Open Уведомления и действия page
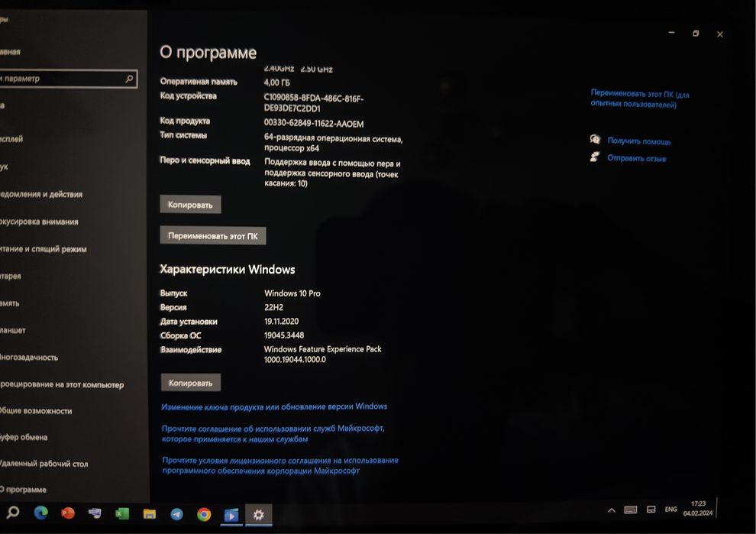The width and height of the screenshot is (756, 534). click(x=41, y=194)
